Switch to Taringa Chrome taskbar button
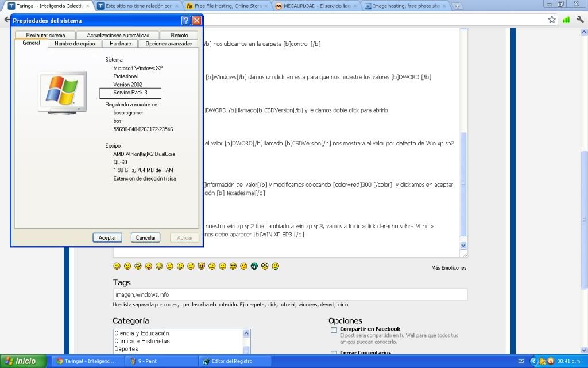Screen dimensions: 588x368 click(x=87, y=361)
